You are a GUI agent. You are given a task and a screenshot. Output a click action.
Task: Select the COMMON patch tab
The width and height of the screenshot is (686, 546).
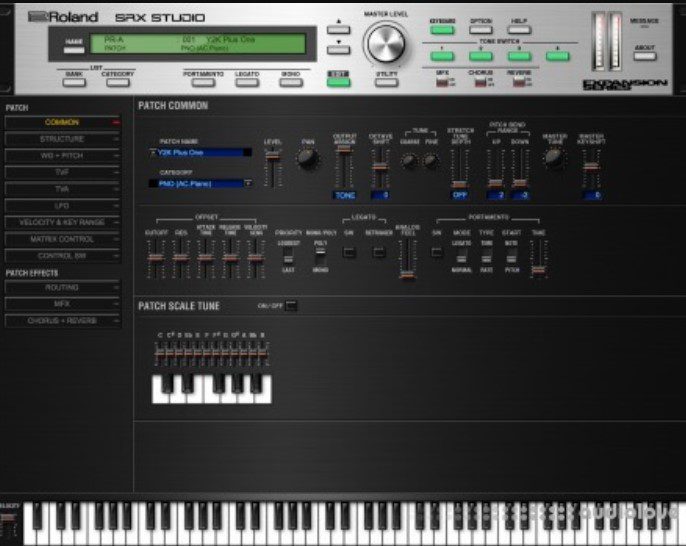click(x=62, y=122)
